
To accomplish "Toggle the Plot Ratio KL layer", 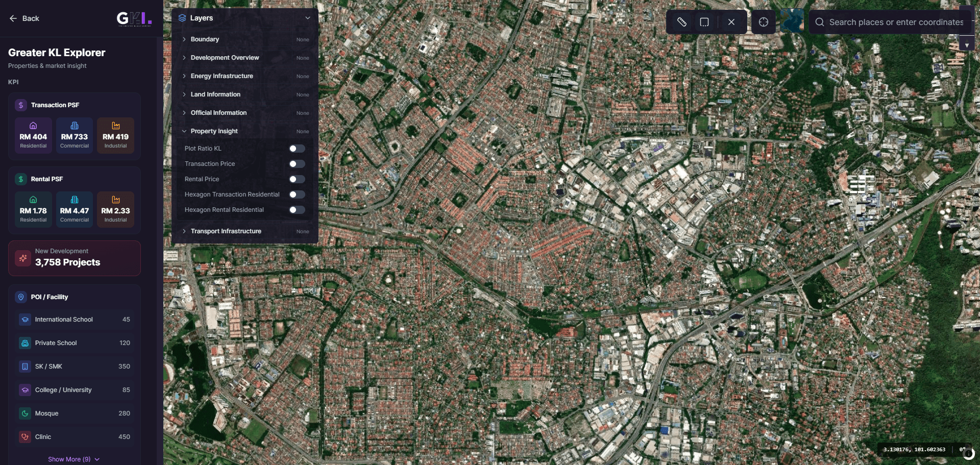I will click(x=297, y=149).
